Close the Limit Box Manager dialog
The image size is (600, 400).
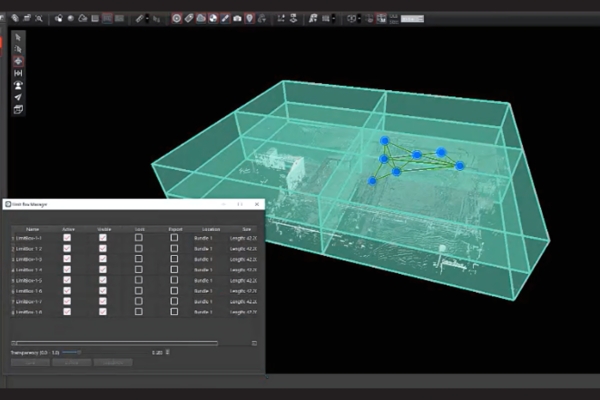click(x=257, y=204)
